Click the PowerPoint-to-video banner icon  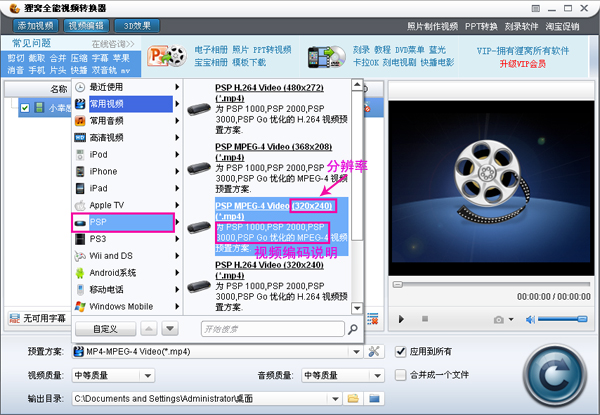(167, 56)
